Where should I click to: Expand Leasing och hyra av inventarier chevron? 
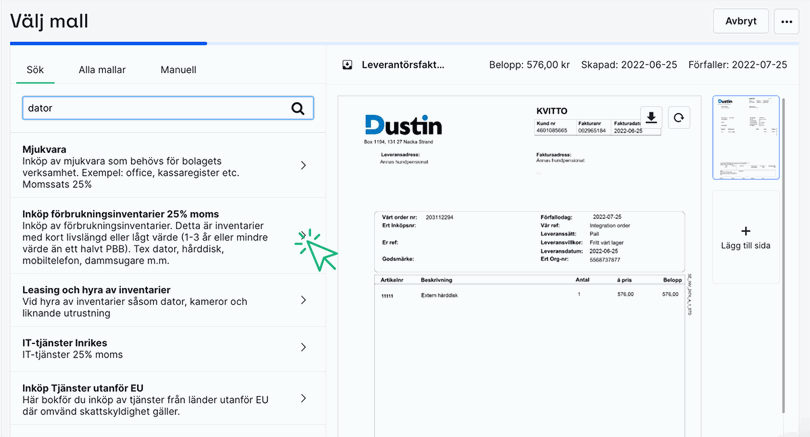click(x=303, y=300)
